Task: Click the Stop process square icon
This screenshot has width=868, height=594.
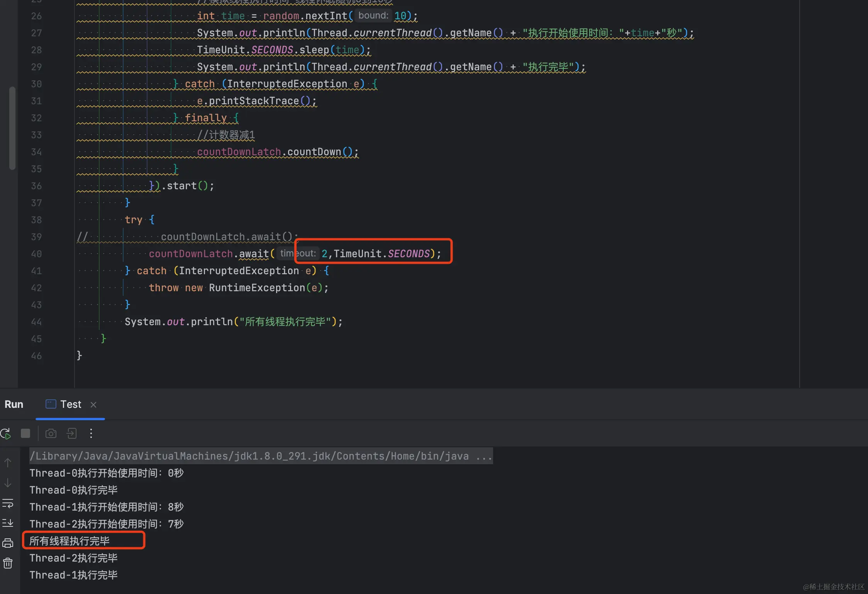Action: pyautogui.click(x=25, y=433)
